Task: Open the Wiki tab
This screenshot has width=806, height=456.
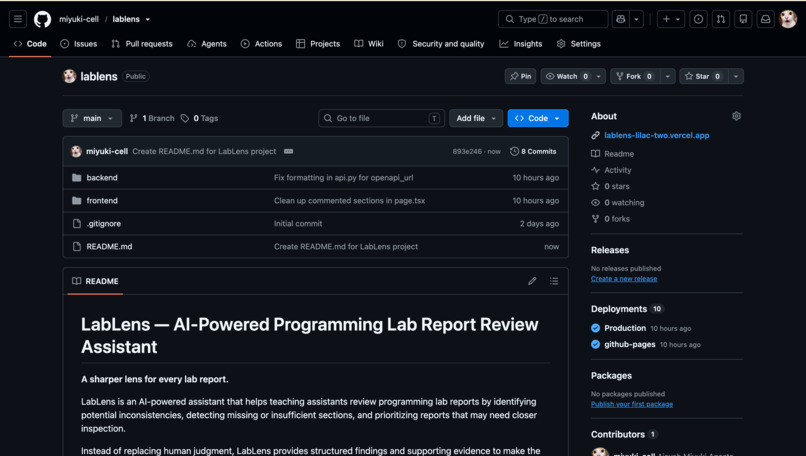Action: tap(369, 44)
